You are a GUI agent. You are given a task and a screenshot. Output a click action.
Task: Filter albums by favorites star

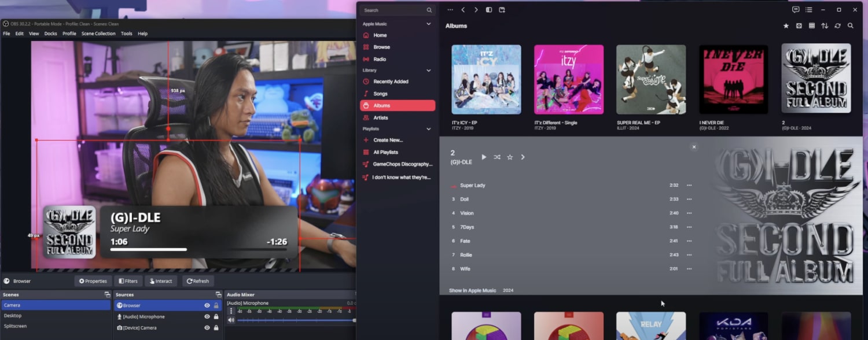pos(786,26)
